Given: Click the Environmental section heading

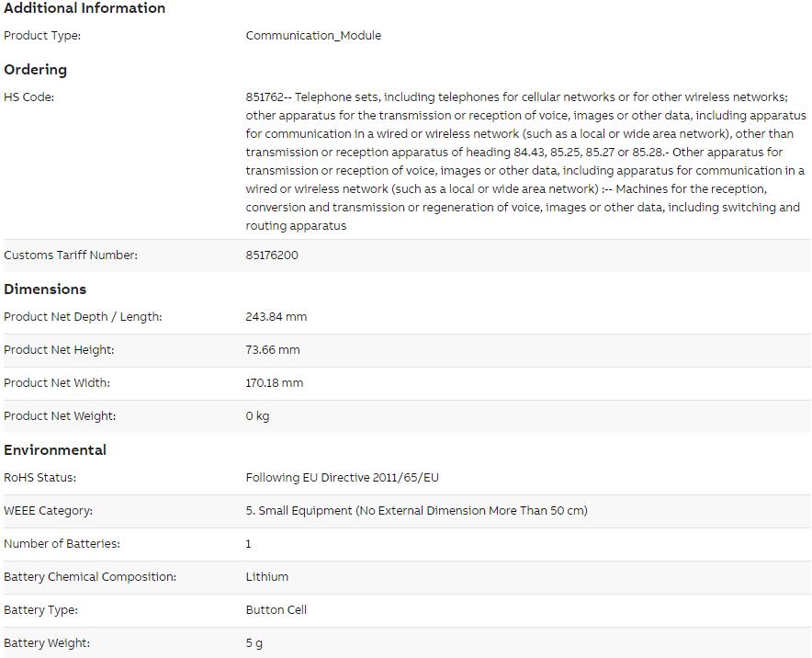Looking at the screenshot, I should click(55, 450).
